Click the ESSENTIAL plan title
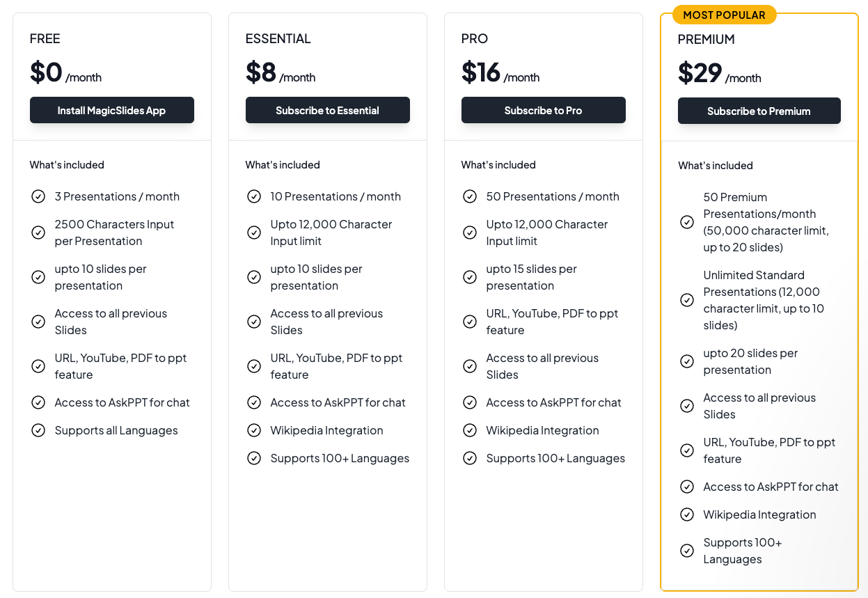 coord(278,39)
